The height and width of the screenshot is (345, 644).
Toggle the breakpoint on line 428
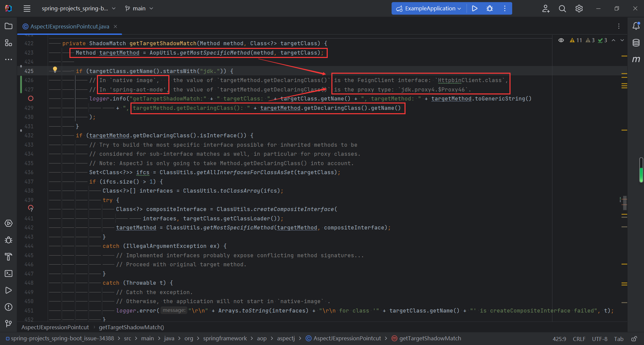(31, 98)
